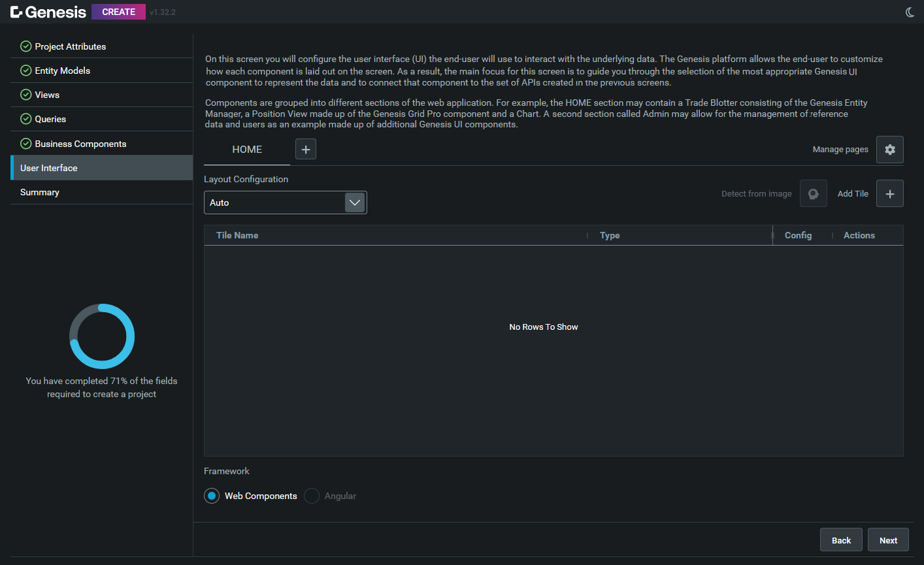The height and width of the screenshot is (565, 924).
Task: Click the Manage pages label
Action: [840, 150]
